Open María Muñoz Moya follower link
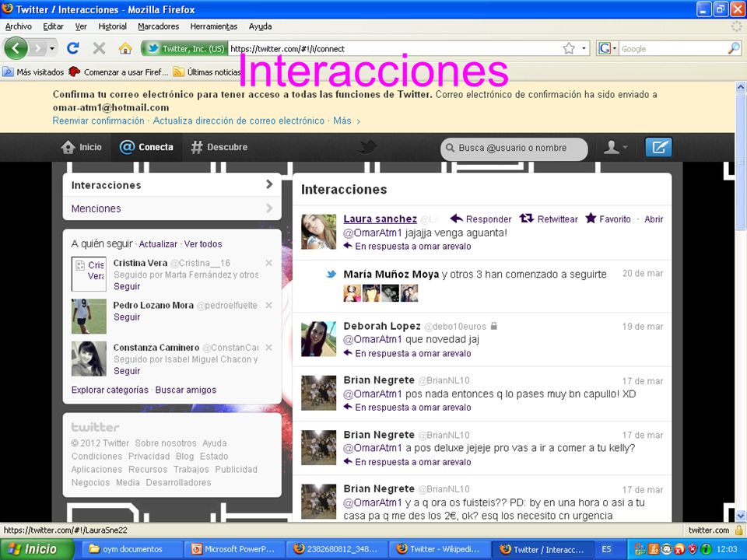747x560 pixels. 391,275
